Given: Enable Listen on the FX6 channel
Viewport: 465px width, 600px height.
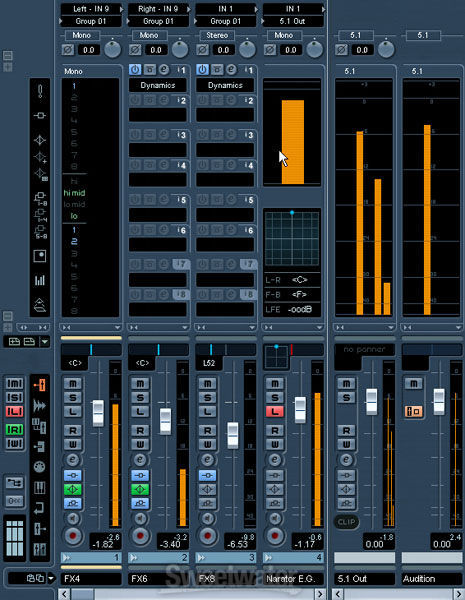Looking at the screenshot, I should click(140, 412).
